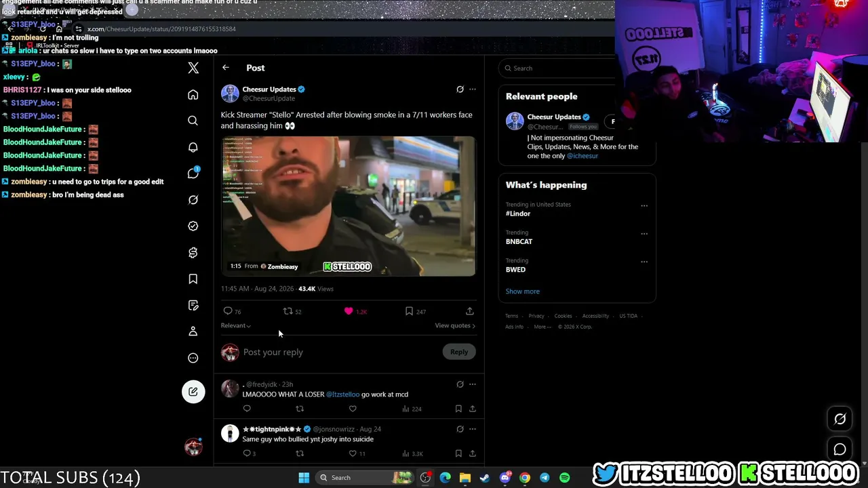Image resolution: width=868 pixels, height=488 pixels.
Task: Click the Windows taskbar Search box
Action: 364,478
